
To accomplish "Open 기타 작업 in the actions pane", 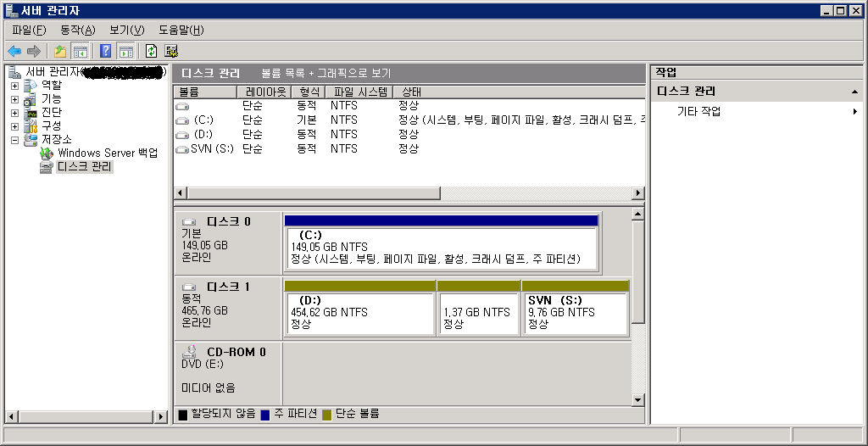I will pyautogui.click(x=698, y=112).
